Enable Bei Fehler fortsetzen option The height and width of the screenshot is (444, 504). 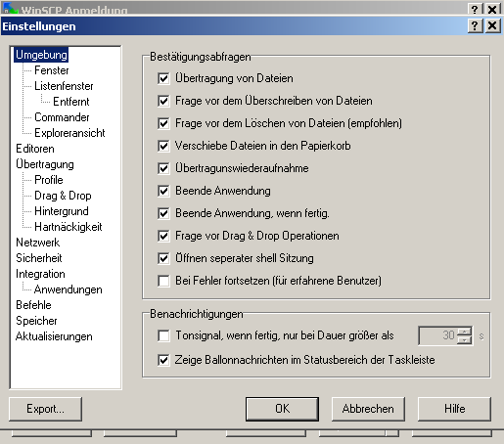click(163, 281)
